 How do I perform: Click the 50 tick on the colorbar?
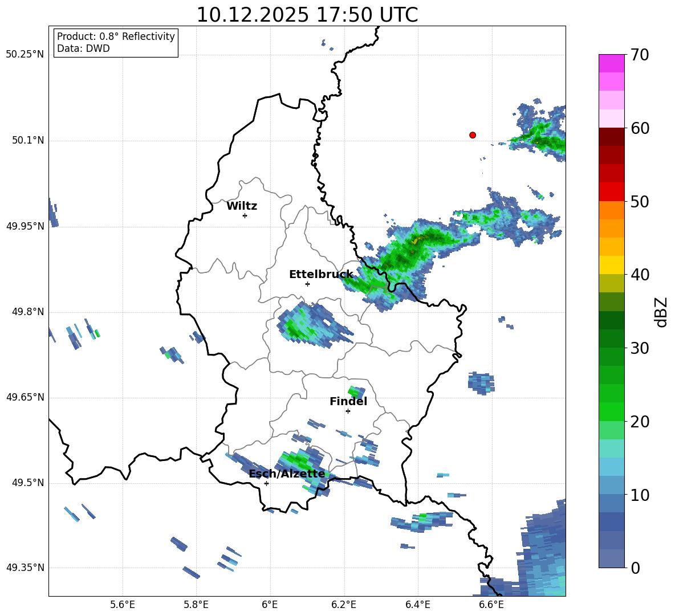pyautogui.click(x=640, y=202)
